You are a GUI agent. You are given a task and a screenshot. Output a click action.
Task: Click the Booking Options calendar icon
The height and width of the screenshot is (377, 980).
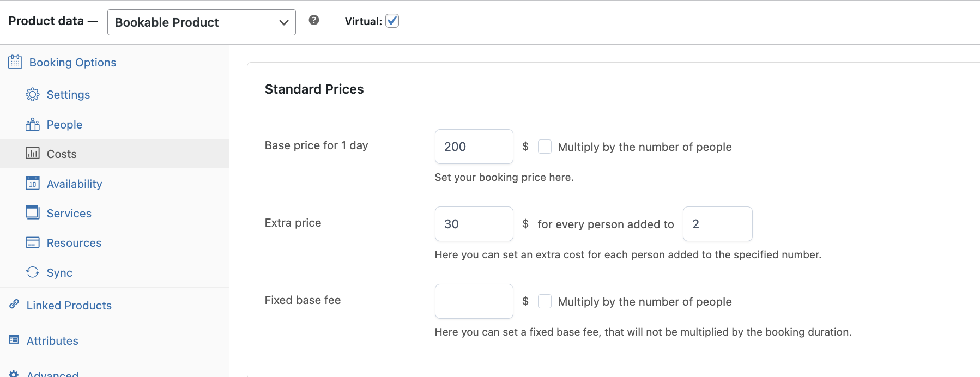click(15, 62)
